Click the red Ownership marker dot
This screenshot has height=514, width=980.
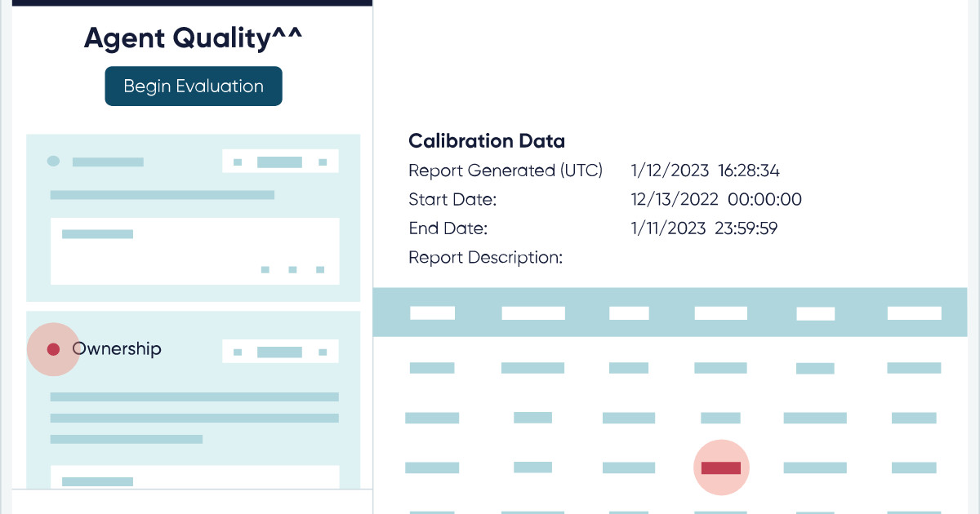[54, 349]
